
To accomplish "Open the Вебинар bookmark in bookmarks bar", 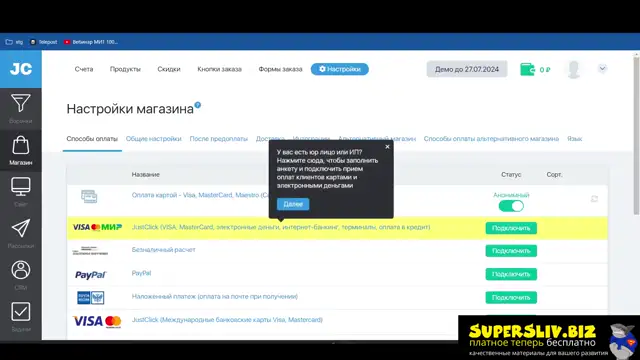I will click(91, 42).
